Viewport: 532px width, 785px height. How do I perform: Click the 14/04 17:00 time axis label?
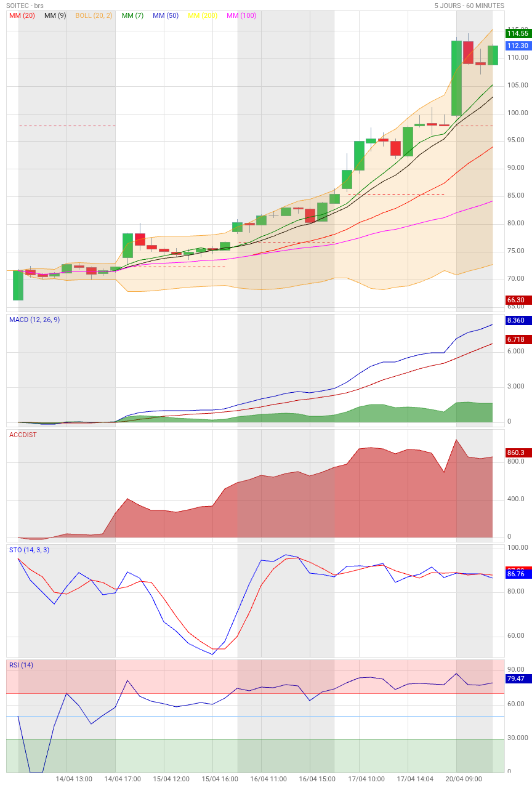point(123,779)
